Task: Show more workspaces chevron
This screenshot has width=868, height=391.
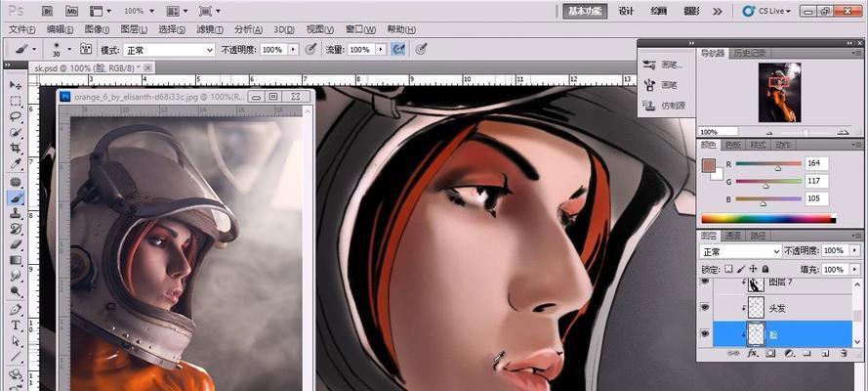Action: (718, 11)
